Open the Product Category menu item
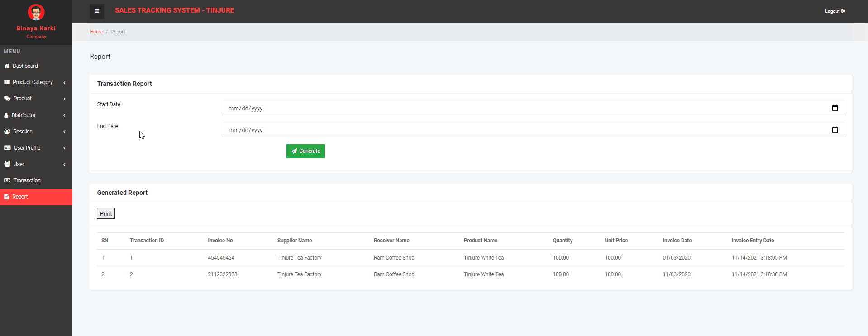 36,82
